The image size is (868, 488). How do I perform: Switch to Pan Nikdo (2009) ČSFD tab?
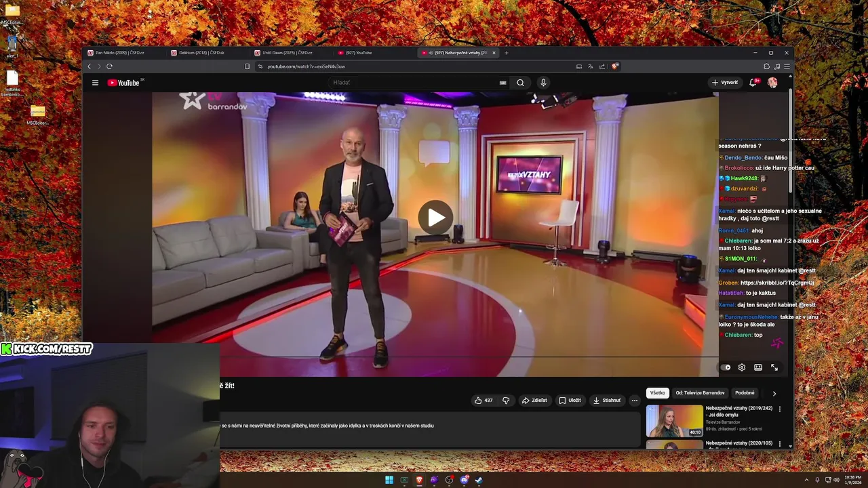124,53
